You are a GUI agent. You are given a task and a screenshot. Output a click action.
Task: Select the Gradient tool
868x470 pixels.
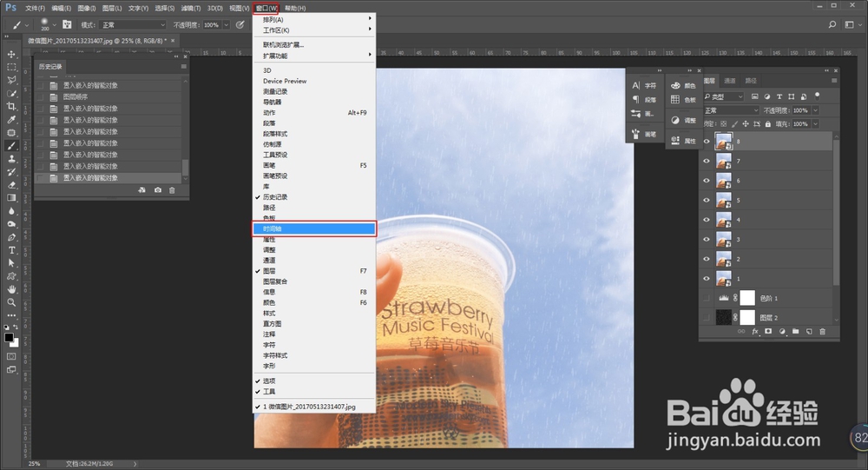(11, 198)
